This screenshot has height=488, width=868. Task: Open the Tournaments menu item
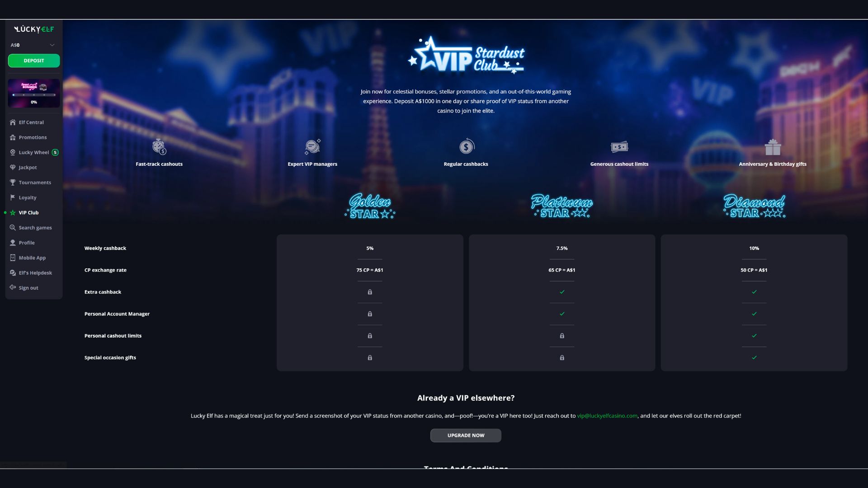pyautogui.click(x=35, y=183)
